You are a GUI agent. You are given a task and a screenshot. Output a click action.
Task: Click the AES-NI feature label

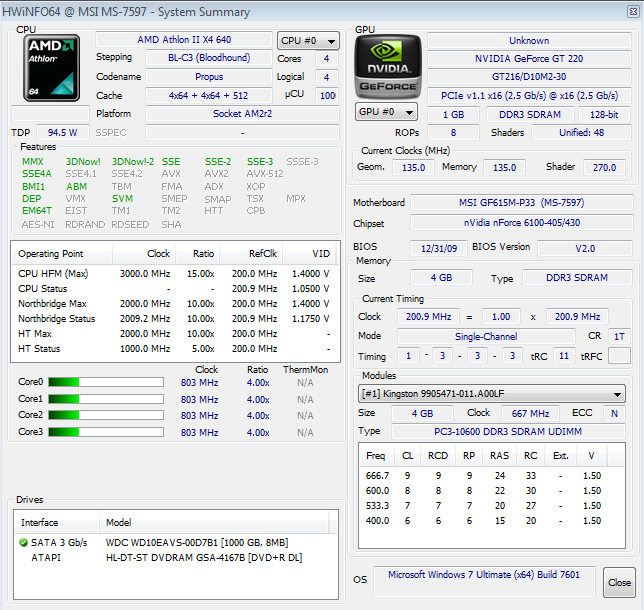[38, 225]
